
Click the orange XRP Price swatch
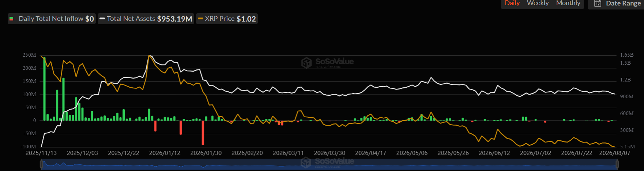click(x=200, y=19)
